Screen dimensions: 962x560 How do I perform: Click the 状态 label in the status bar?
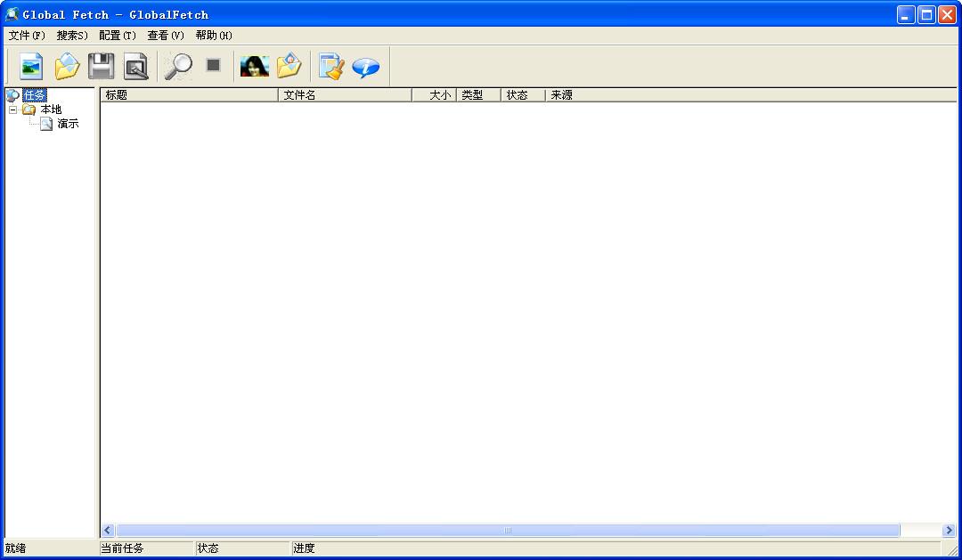(x=208, y=548)
